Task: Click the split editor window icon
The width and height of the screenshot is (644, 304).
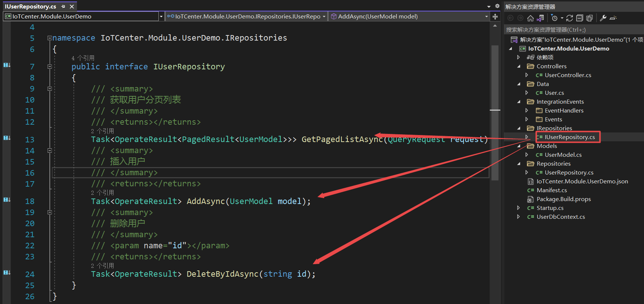Action: [495, 17]
